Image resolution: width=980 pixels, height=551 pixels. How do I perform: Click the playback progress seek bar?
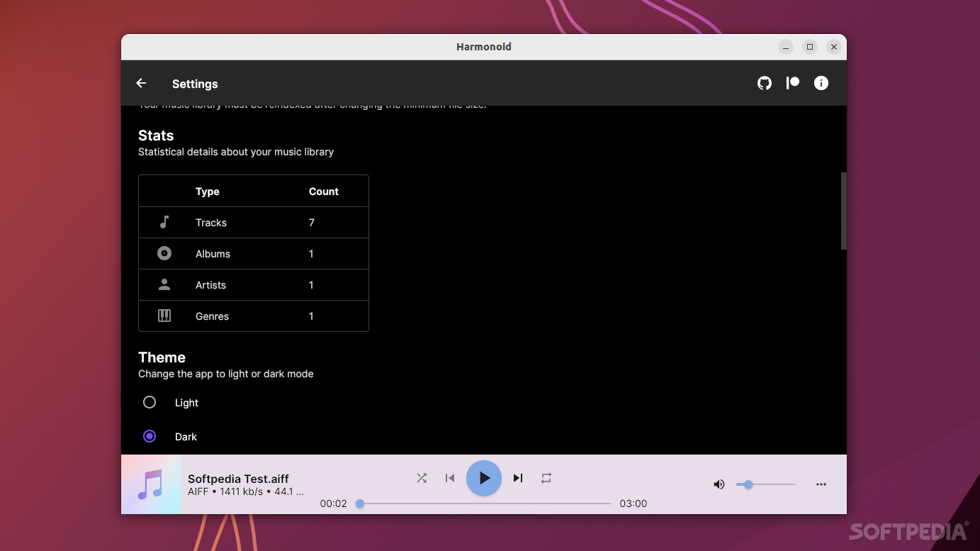(485, 503)
